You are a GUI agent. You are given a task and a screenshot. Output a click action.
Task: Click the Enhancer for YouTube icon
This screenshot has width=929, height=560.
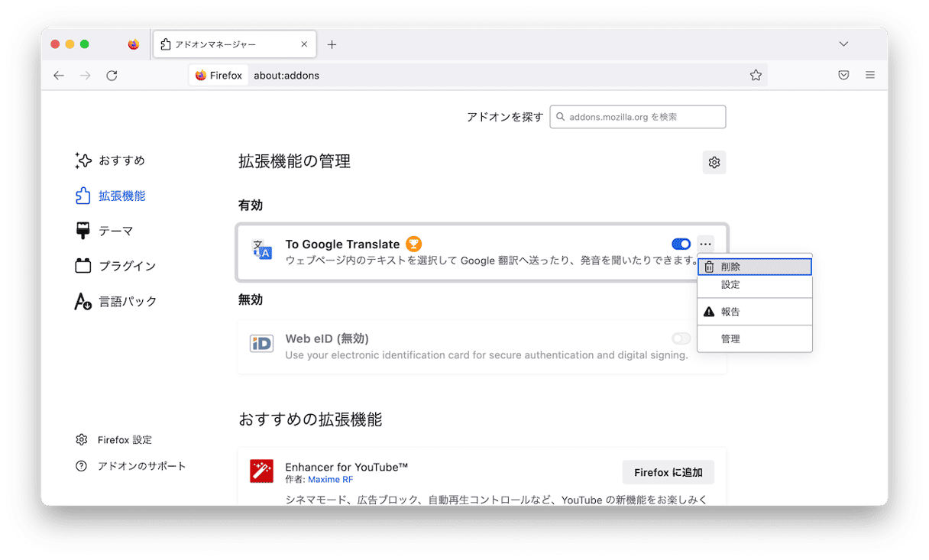coord(261,471)
